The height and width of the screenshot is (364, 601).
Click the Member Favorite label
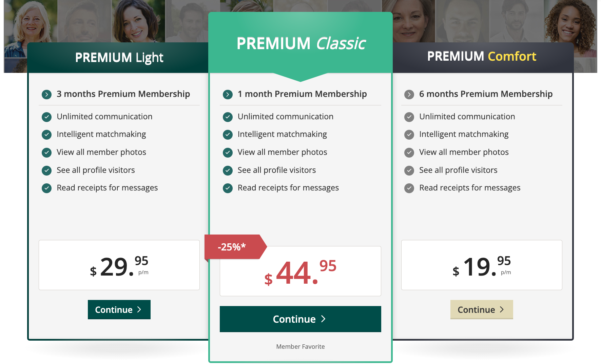300,346
